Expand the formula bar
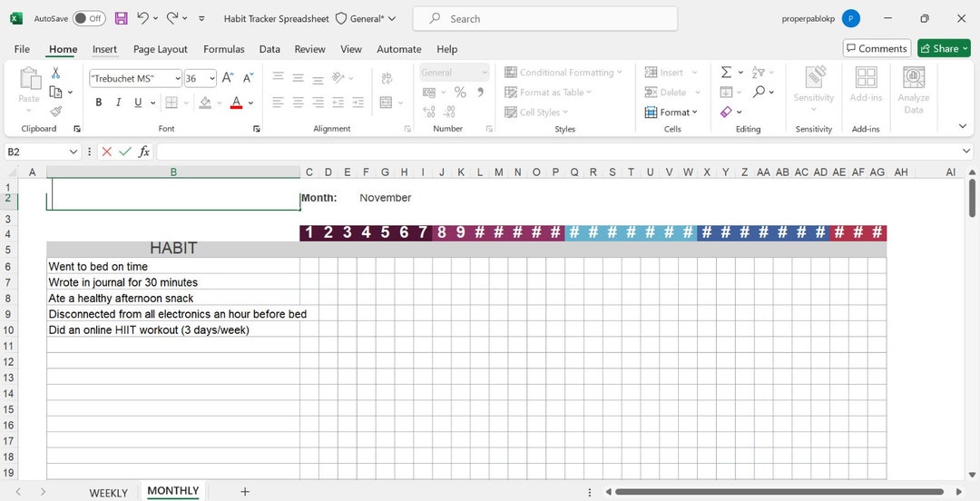 [967, 152]
